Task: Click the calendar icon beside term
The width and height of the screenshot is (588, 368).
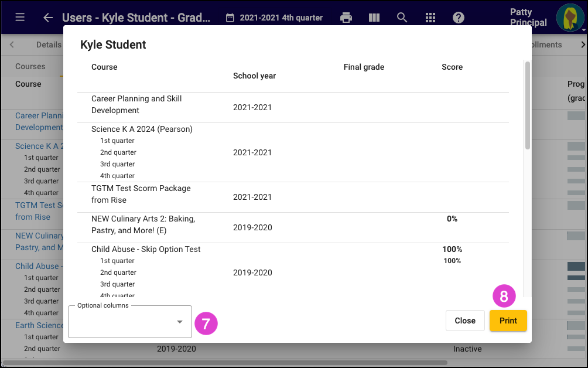Action: pos(230,18)
